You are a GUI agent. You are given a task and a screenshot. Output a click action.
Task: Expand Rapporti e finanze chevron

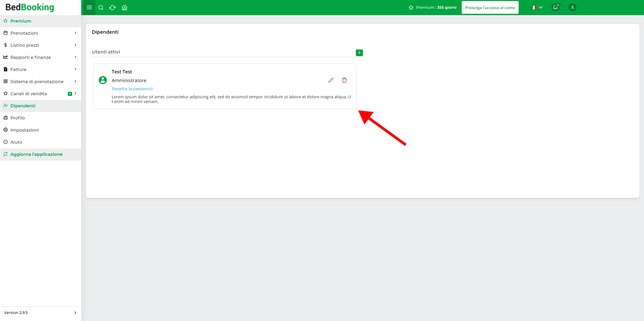pyautogui.click(x=75, y=57)
